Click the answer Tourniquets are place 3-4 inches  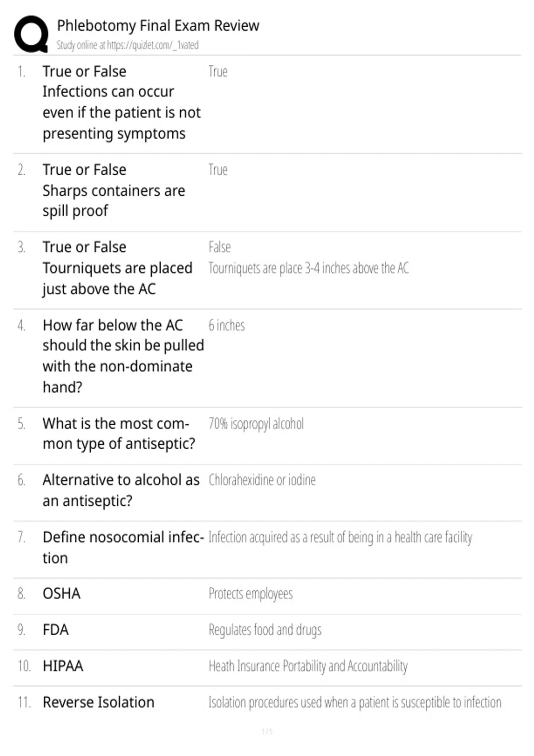pyautogui.click(x=308, y=268)
